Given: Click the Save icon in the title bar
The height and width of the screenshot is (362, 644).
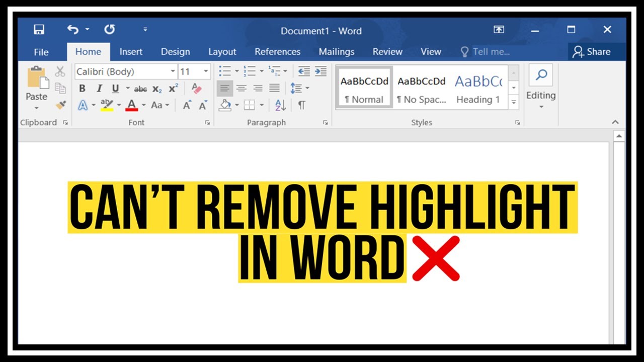Looking at the screenshot, I should click(39, 30).
